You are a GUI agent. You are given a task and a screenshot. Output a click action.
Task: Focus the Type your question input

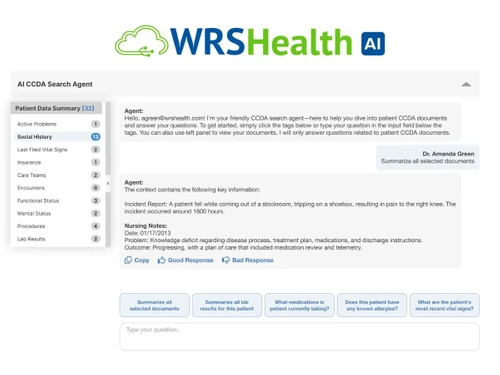click(299, 337)
